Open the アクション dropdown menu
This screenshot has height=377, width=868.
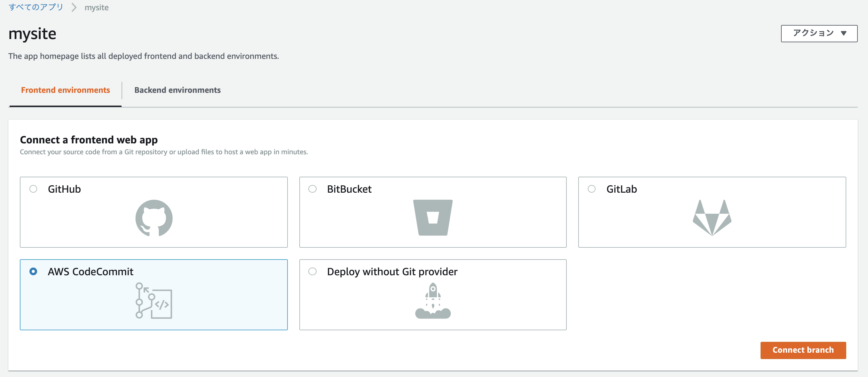point(819,33)
